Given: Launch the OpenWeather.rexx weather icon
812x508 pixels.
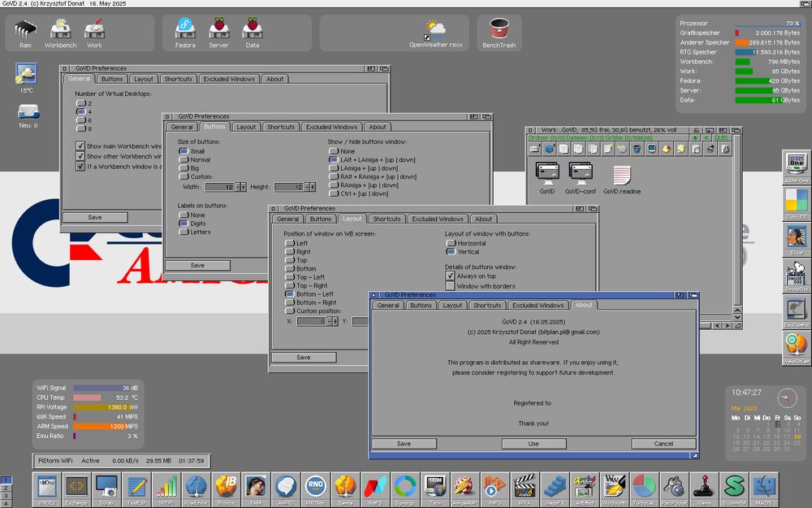Looking at the screenshot, I should tap(434, 31).
